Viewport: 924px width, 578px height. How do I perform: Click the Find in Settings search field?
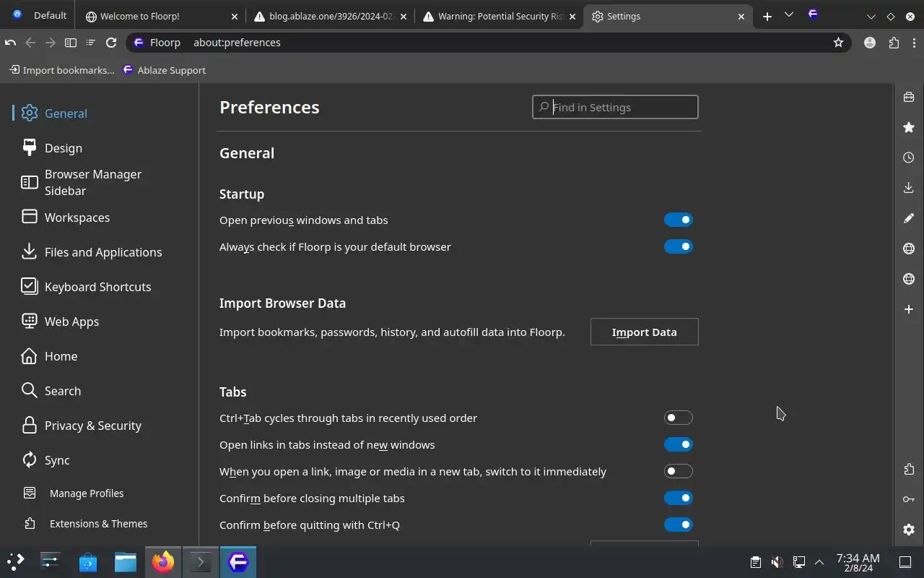(x=622, y=107)
